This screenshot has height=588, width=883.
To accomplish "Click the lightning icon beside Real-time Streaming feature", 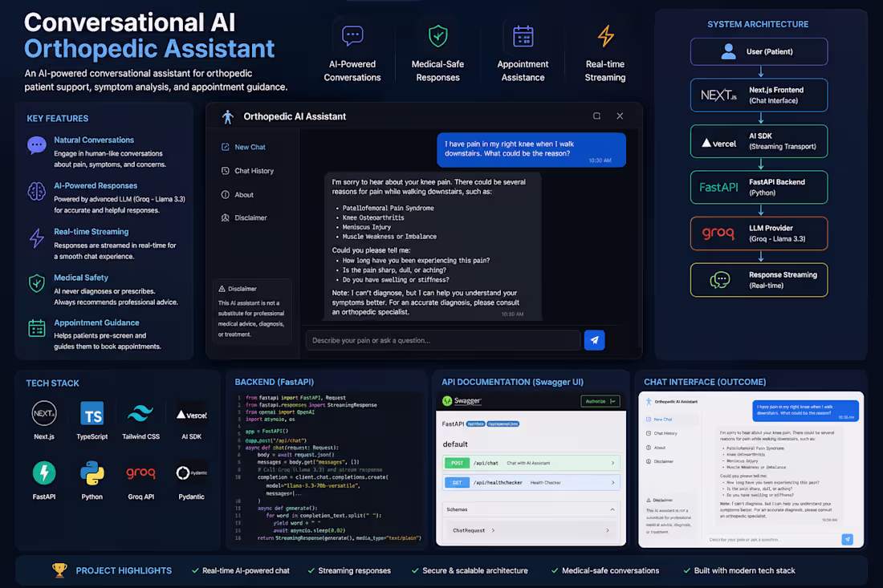I will [x=37, y=238].
